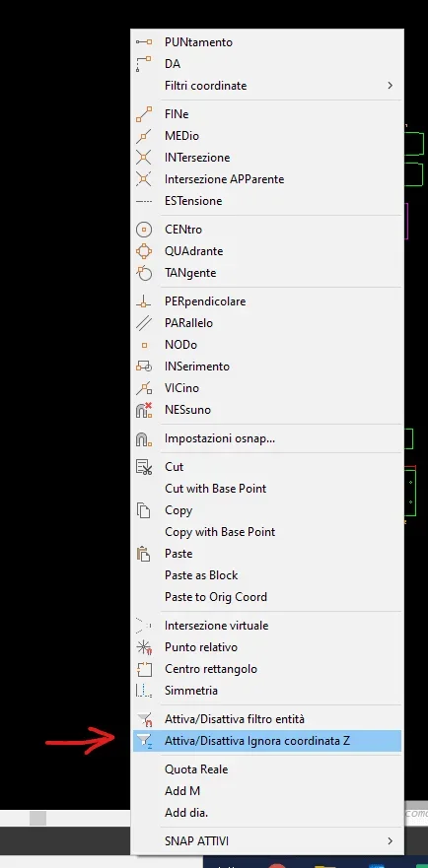
Task: Toggle Attiva/Disattiva Ignora coordinata Z
Action: point(267,741)
